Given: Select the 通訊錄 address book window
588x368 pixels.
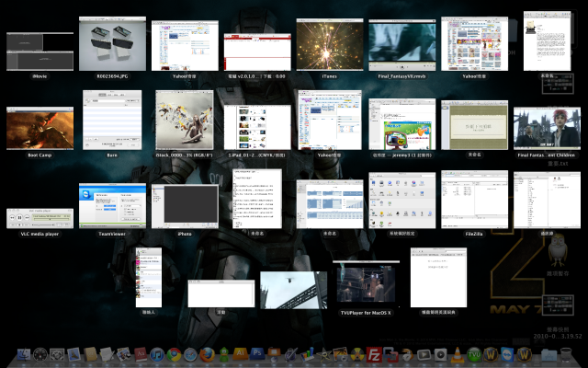Looking at the screenshot, I should (547, 201).
